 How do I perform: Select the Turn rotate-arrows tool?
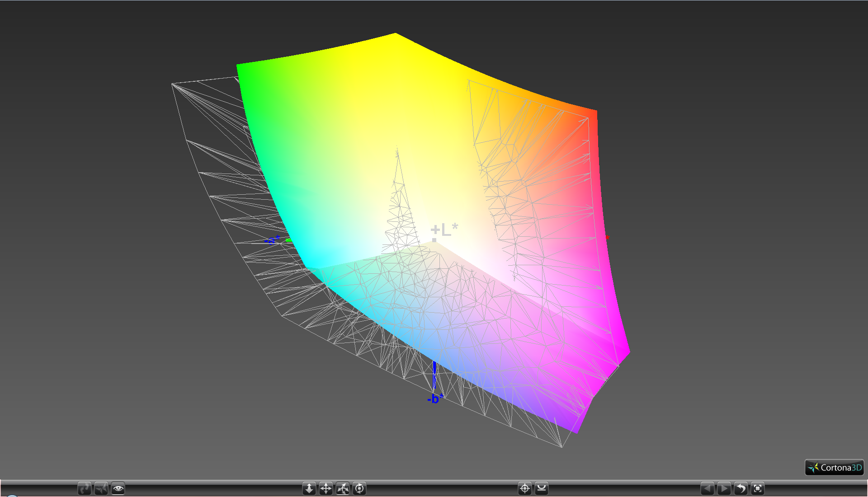pyautogui.click(x=343, y=488)
